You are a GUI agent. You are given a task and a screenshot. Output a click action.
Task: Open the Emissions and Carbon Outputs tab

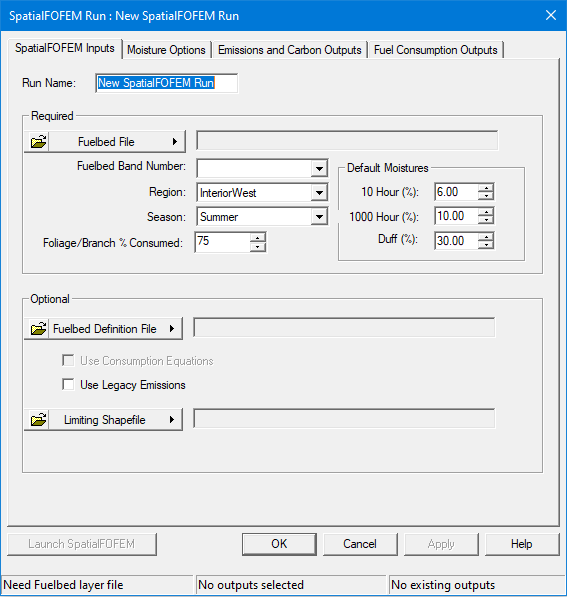pyautogui.click(x=289, y=50)
